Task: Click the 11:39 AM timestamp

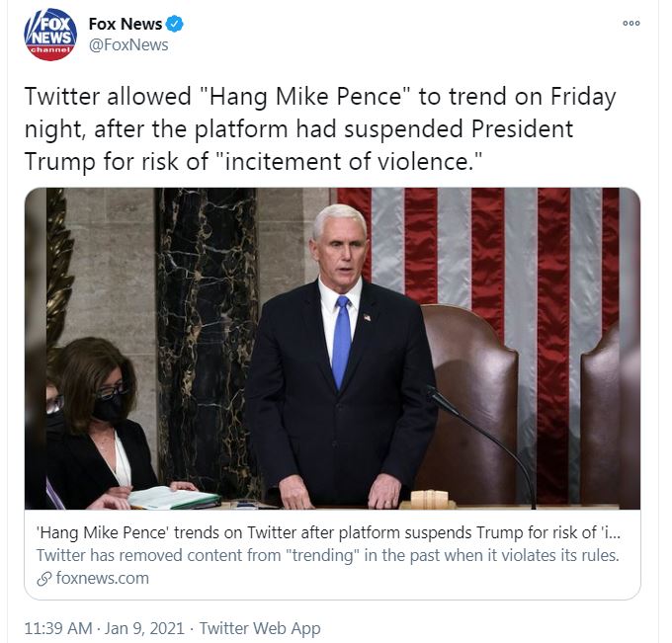Action: point(58,628)
